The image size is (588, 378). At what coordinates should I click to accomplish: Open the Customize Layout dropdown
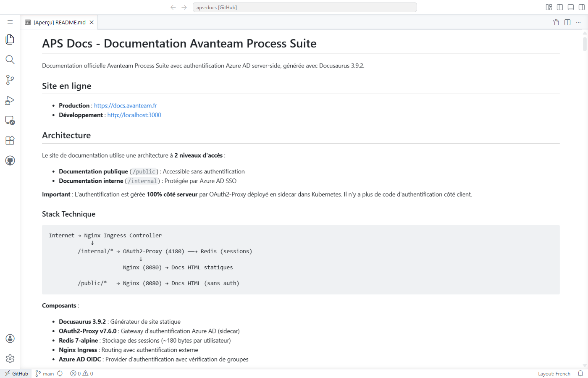pyautogui.click(x=549, y=7)
